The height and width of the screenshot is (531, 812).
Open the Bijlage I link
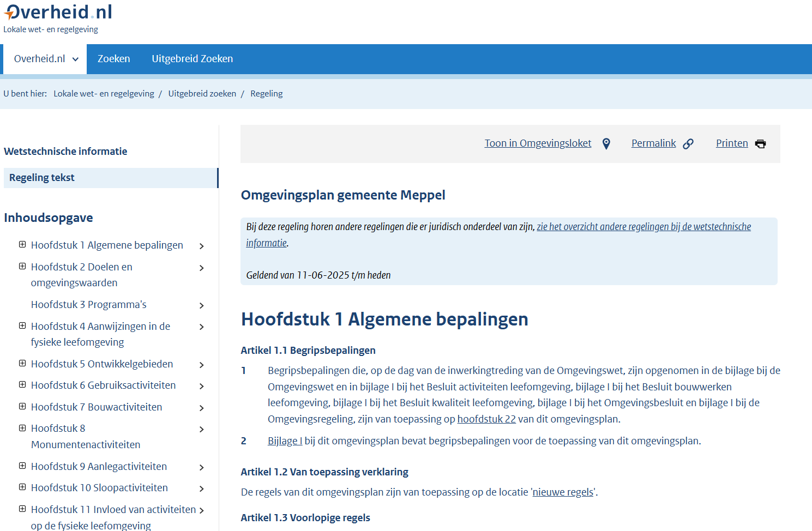(x=285, y=441)
